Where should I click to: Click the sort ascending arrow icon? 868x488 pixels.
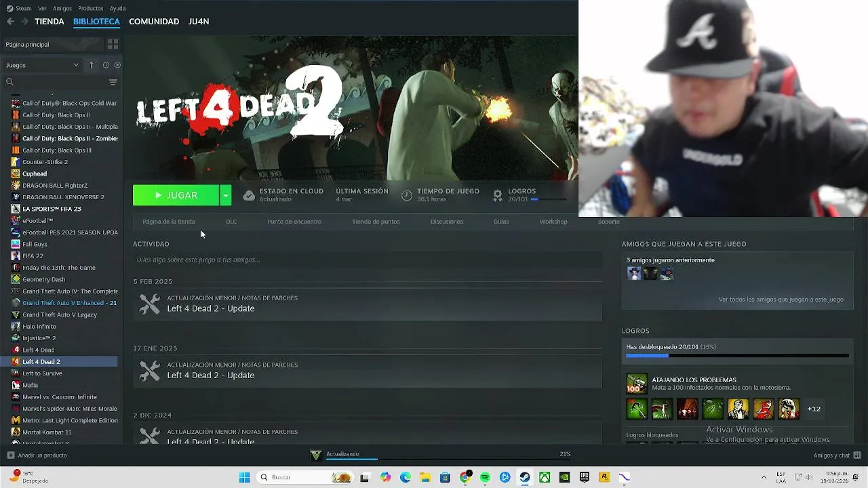[x=92, y=65]
